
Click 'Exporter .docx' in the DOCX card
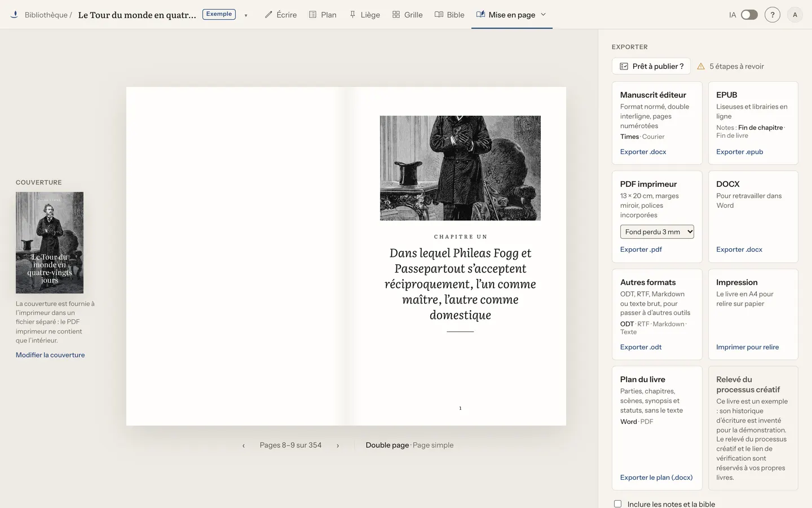pos(739,249)
